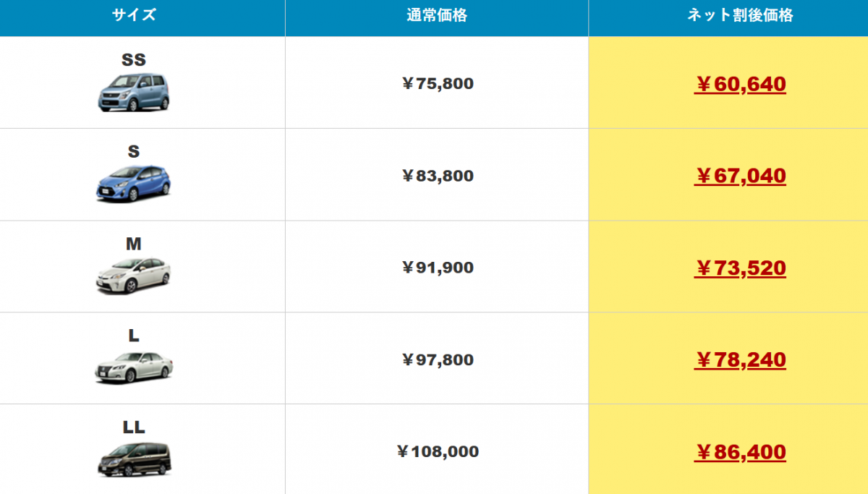Image resolution: width=868 pixels, height=494 pixels.
Task: Click the ネット割後価格 column header
Action: tap(740, 16)
